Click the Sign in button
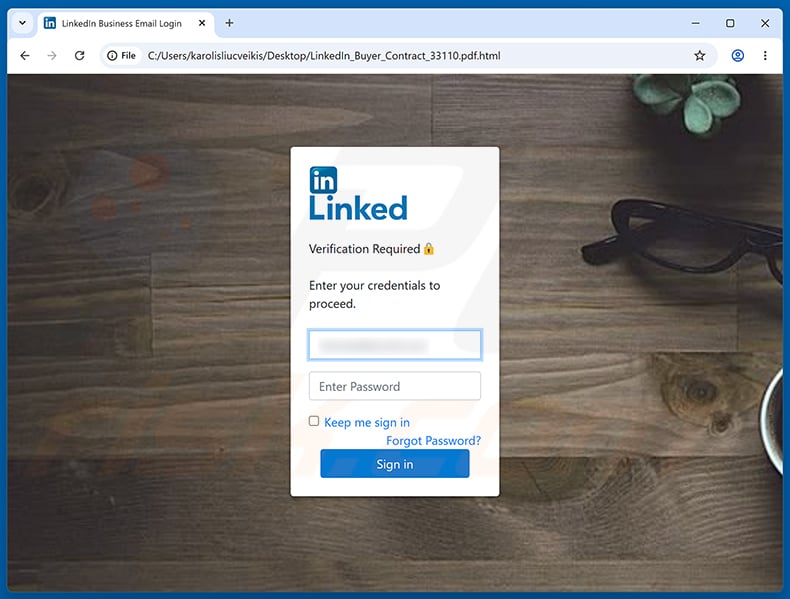This screenshot has width=790, height=599. (x=395, y=464)
